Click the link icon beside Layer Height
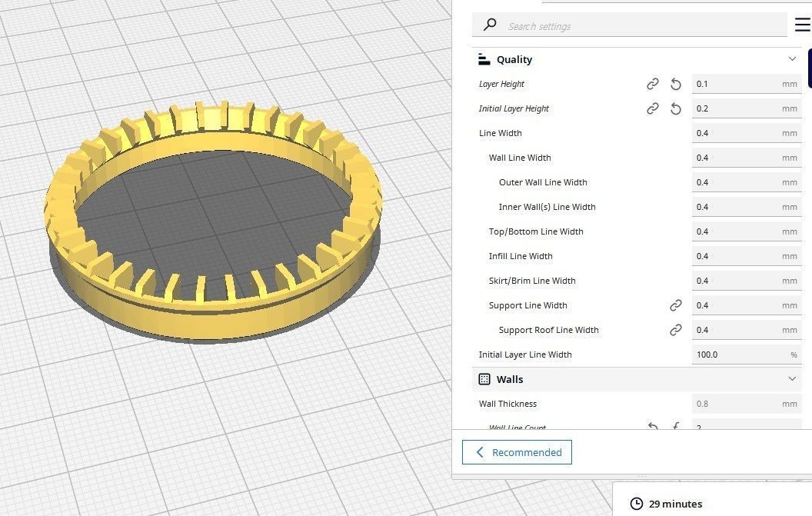The height and width of the screenshot is (516, 812). click(x=653, y=84)
